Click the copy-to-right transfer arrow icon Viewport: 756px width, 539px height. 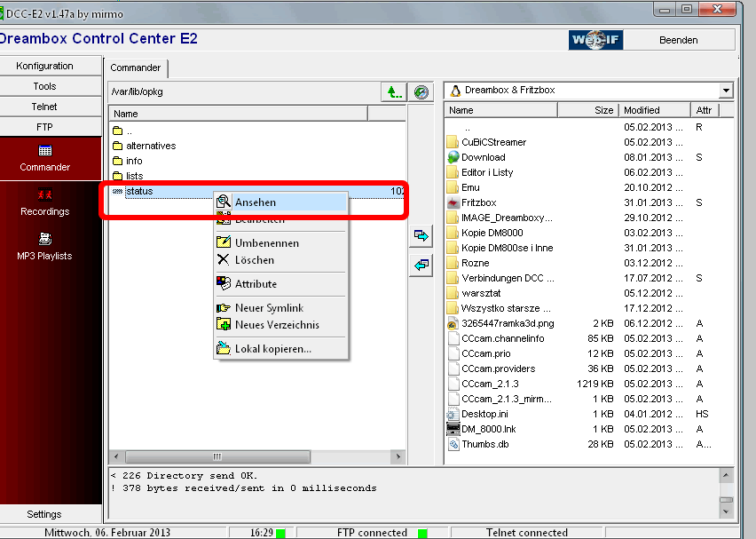pyautogui.click(x=421, y=236)
